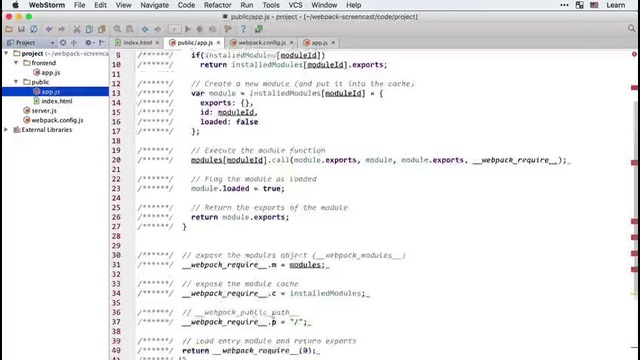640x360 pixels.
Task: Close the index.html tab
Action: point(158,42)
